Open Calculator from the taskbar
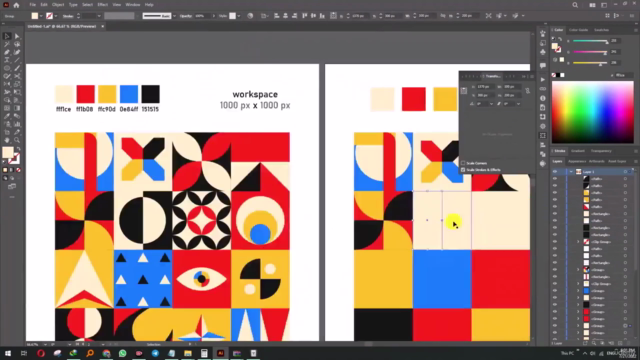The image size is (640, 360). 204,353
